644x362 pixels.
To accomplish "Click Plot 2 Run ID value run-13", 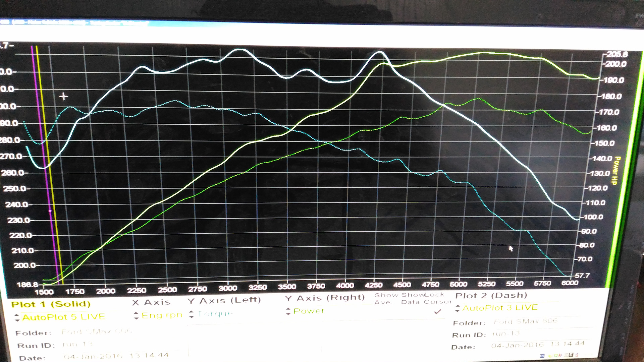I will pos(506,334).
